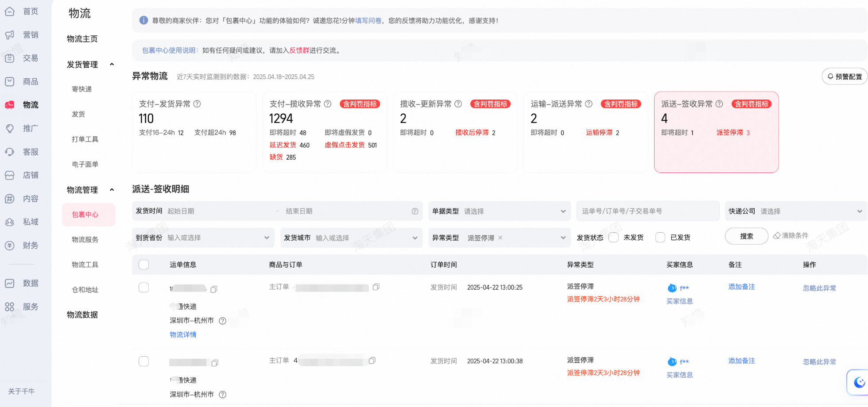Open the 店铺 shop icon

point(10,175)
